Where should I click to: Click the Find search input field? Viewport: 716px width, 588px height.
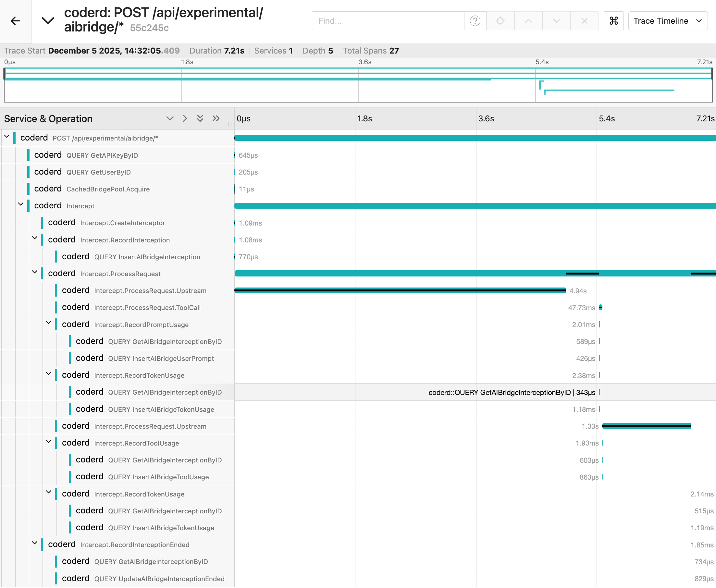[x=388, y=21]
